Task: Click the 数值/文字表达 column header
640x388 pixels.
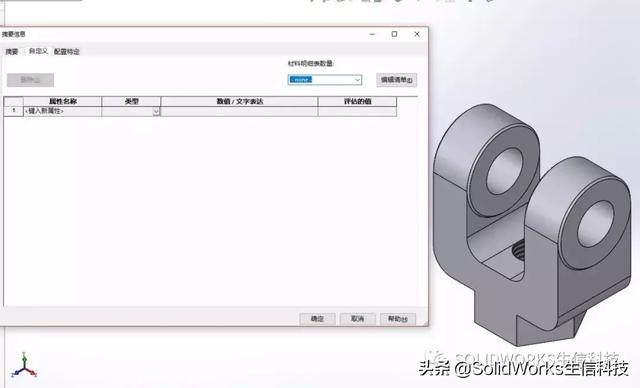Action: (239, 101)
